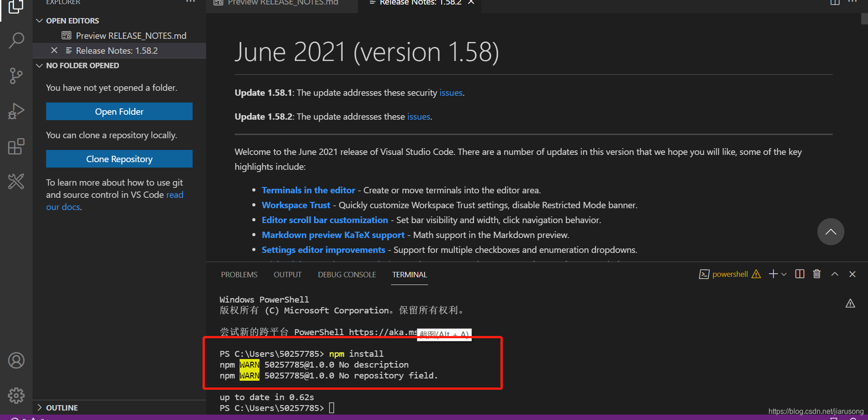Click the powershell warning triangle icon

756,274
